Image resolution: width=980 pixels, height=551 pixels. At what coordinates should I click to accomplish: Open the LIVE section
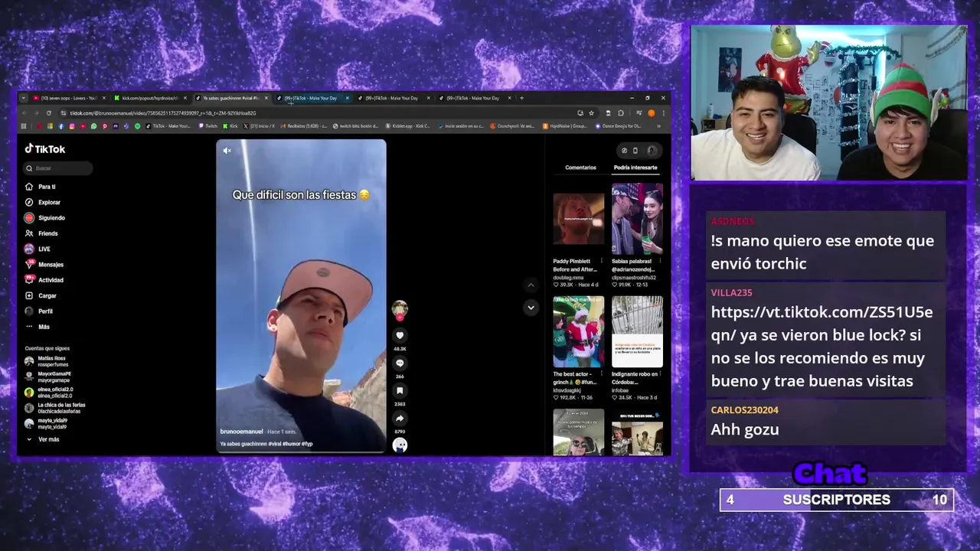click(x=38, y=249)
